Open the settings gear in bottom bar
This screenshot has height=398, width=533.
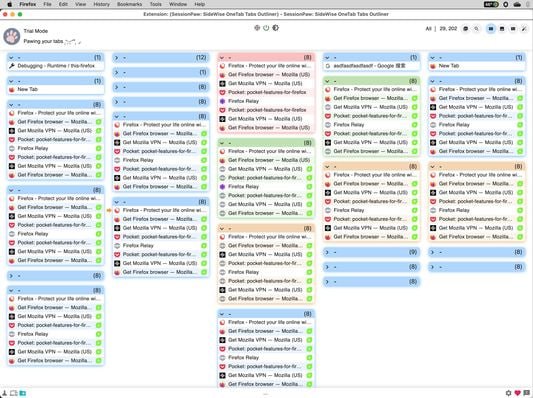(509, 393)
